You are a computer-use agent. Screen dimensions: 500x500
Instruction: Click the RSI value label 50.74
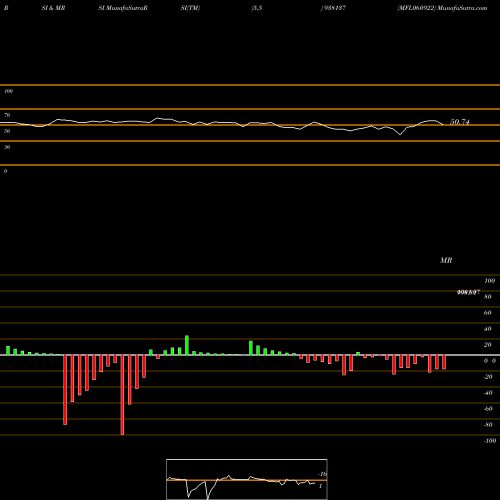tap(460, 122)
